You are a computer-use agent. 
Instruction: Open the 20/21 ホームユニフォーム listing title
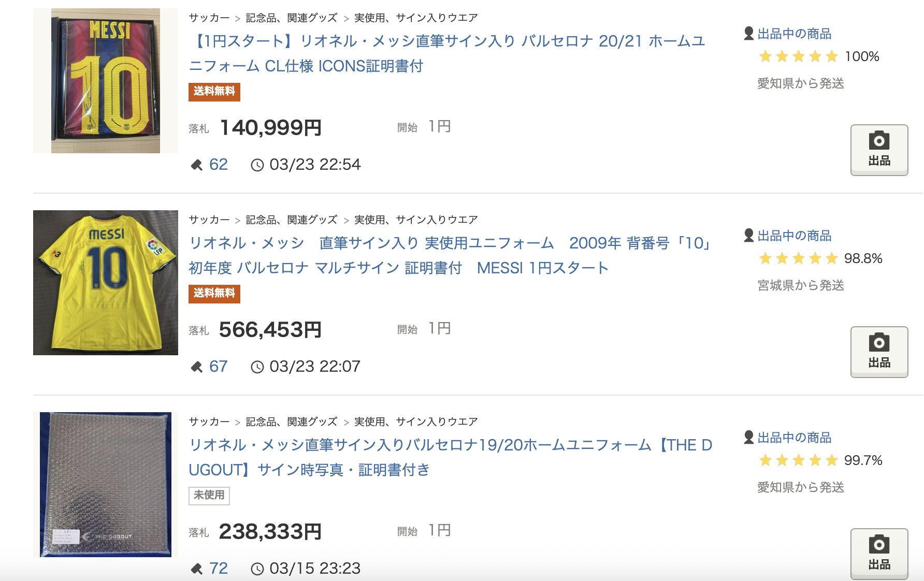pyautogui.click(x=447, y=53)
